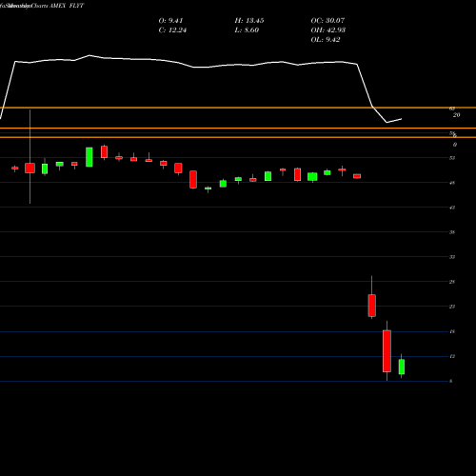
Task: Click the 20 indicator axis label
Action: (x=456, y=115)
